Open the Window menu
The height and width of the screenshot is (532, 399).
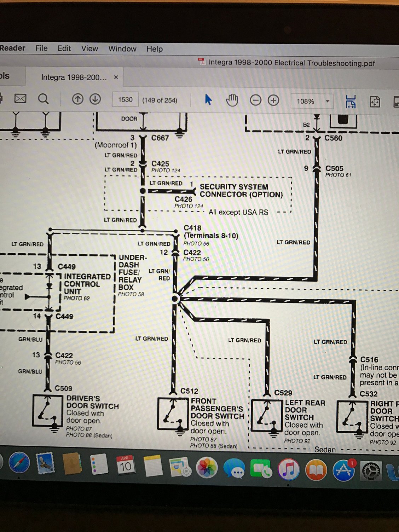point(122,49)
